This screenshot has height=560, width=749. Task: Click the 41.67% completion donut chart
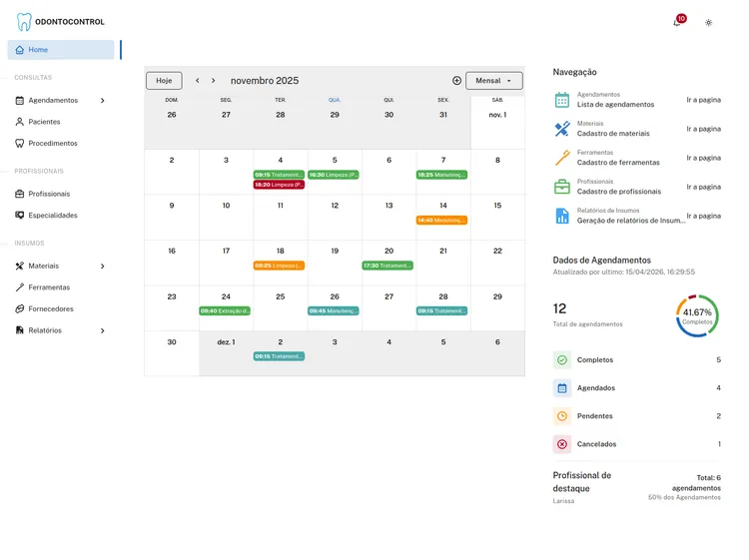(697, 316)
